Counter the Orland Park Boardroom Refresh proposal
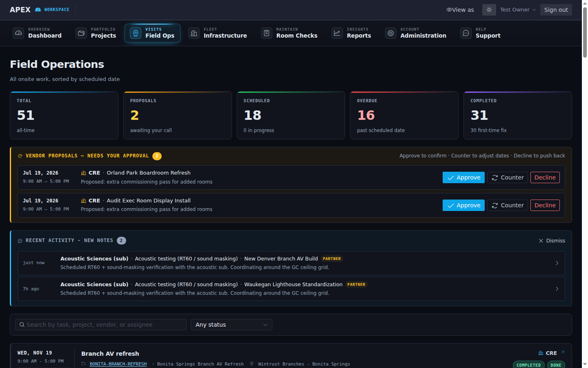Image resolution: width=588 pixels, height=368 pixels. pos(508,177)
